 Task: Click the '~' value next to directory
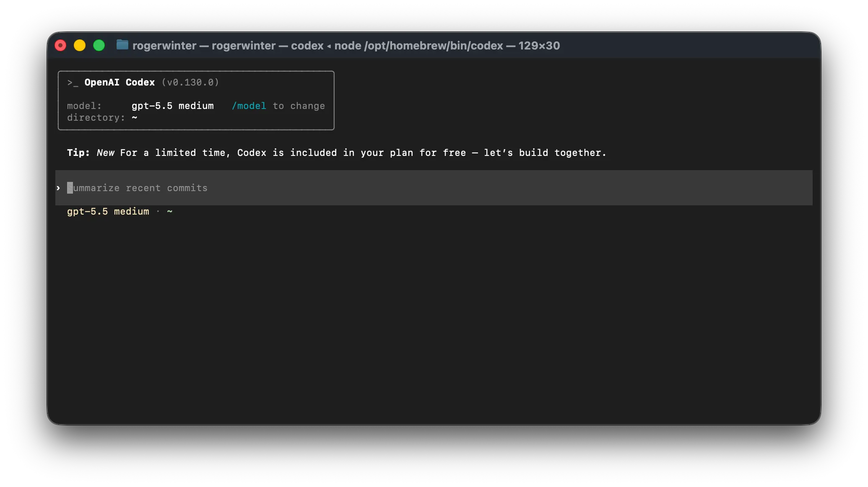click(x=134, y=118)
